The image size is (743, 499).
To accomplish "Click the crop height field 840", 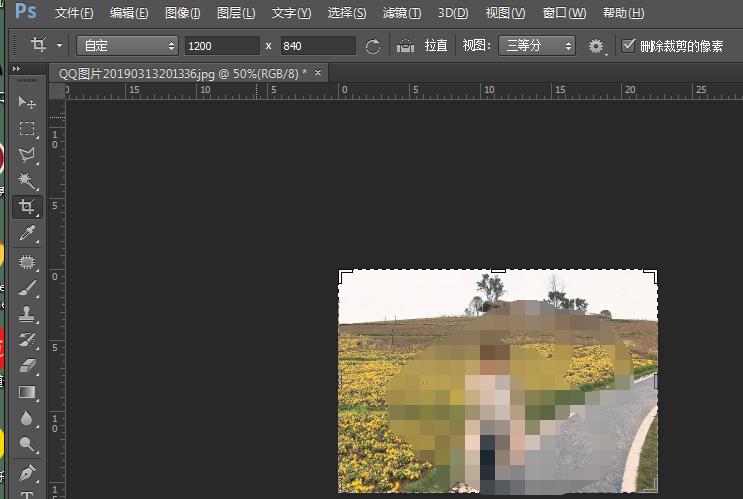I will click(318, 46).
